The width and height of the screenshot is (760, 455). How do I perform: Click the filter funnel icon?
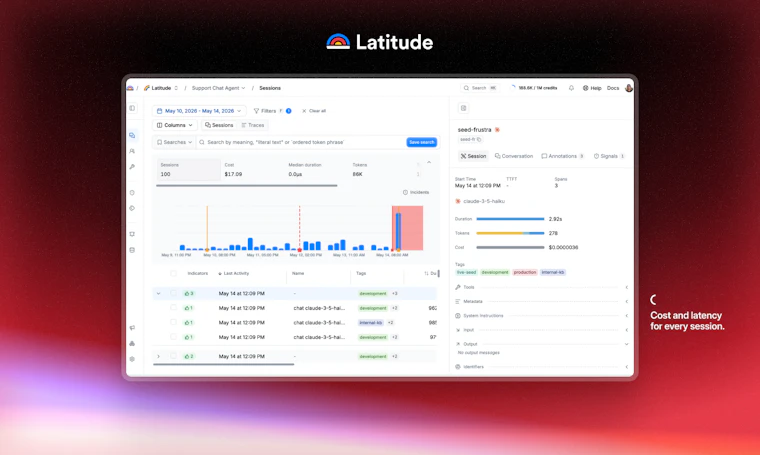256,111
